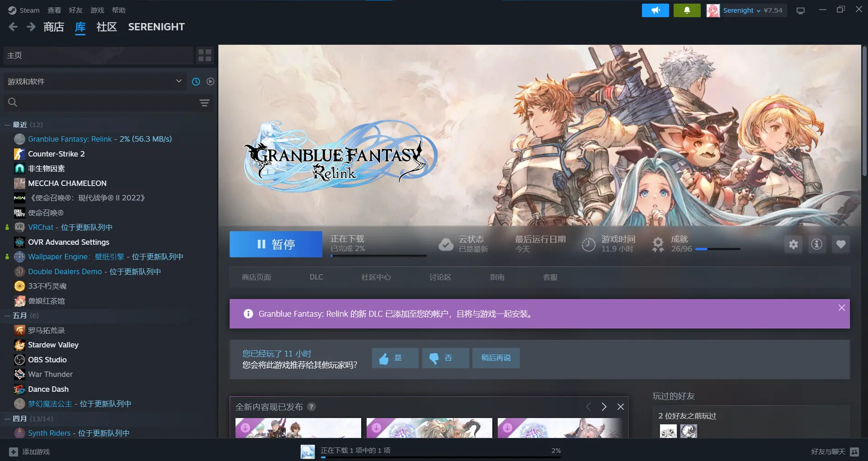Collapse the 最近 category section

pyautogui.click(x=7, y=124)
